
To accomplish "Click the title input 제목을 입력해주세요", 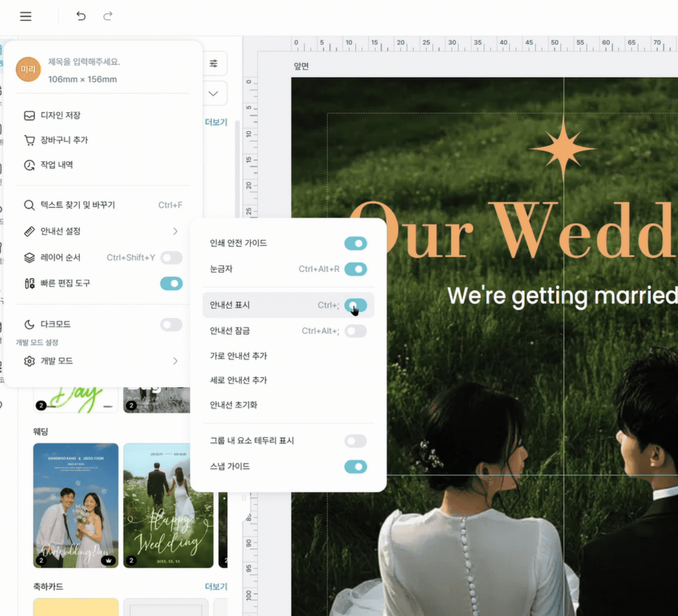I will tap(84, 62).
